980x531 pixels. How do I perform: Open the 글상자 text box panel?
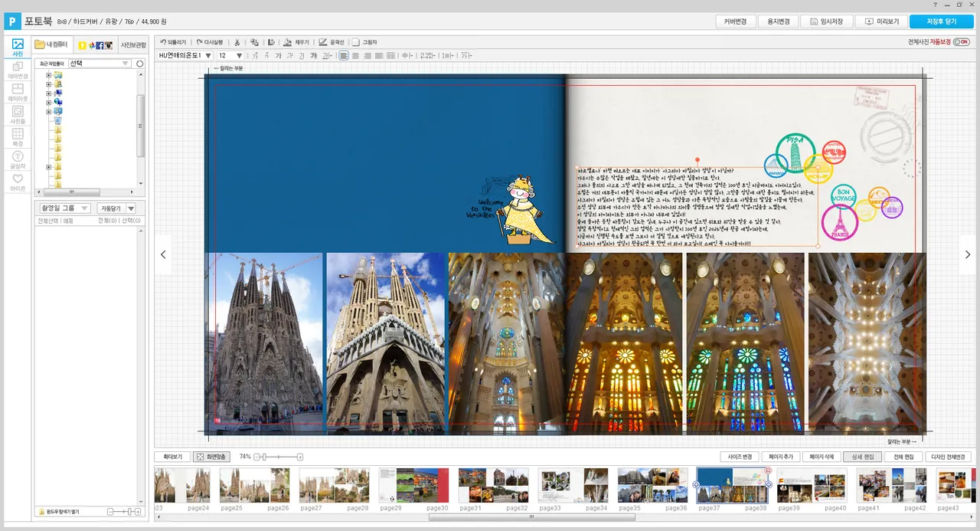point(17,159)
